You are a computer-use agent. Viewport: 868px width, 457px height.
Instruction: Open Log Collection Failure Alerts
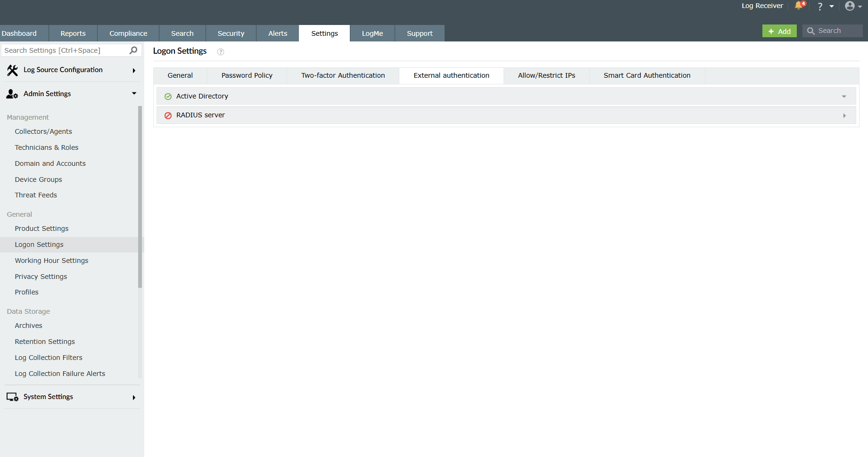point(60,374)
